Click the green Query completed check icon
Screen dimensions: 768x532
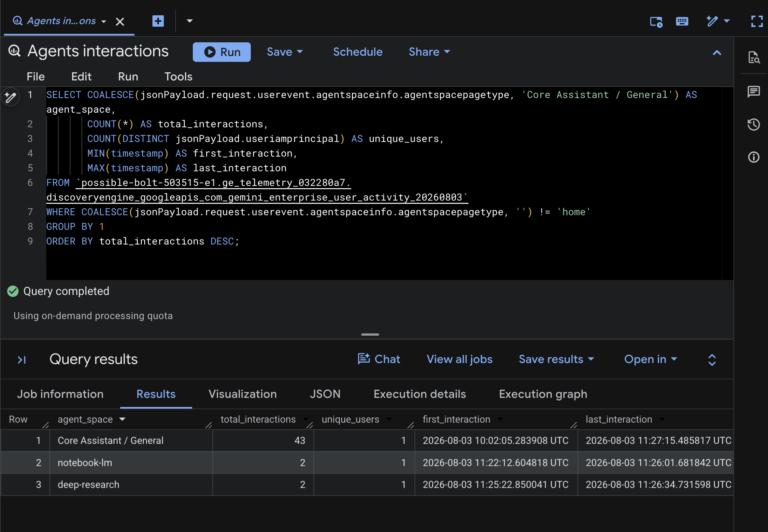coord(13,291)
